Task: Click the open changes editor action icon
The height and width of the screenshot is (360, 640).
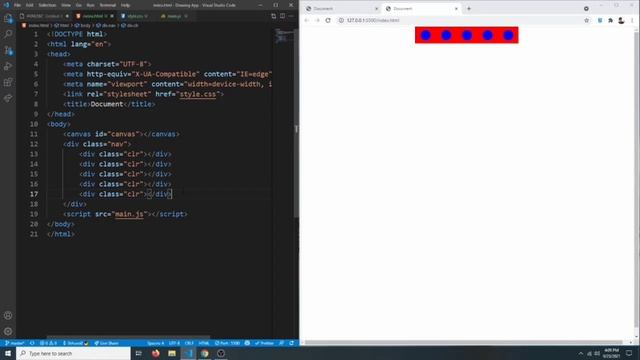Action: tap(273, 16)
